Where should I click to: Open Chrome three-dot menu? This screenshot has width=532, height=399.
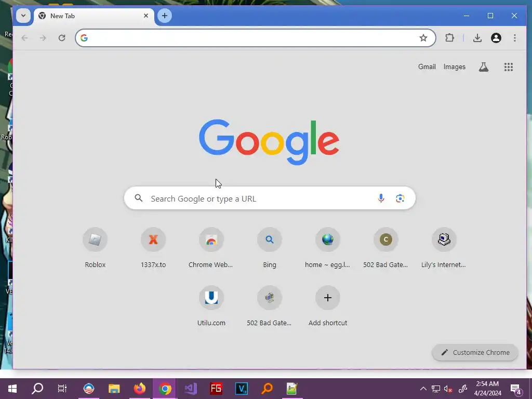coord(515,37)
